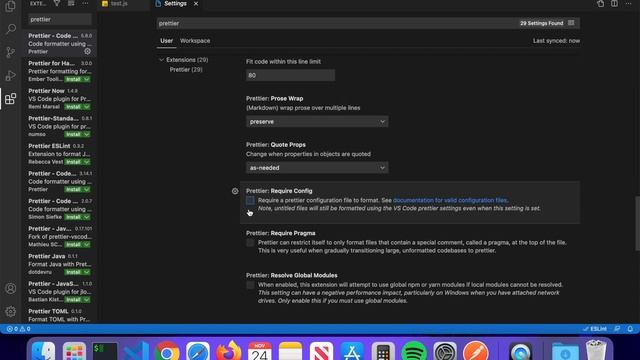This screenshot has height=360, width=640.
Task: Install the Prettier Java extension
Action: (73, 272)
